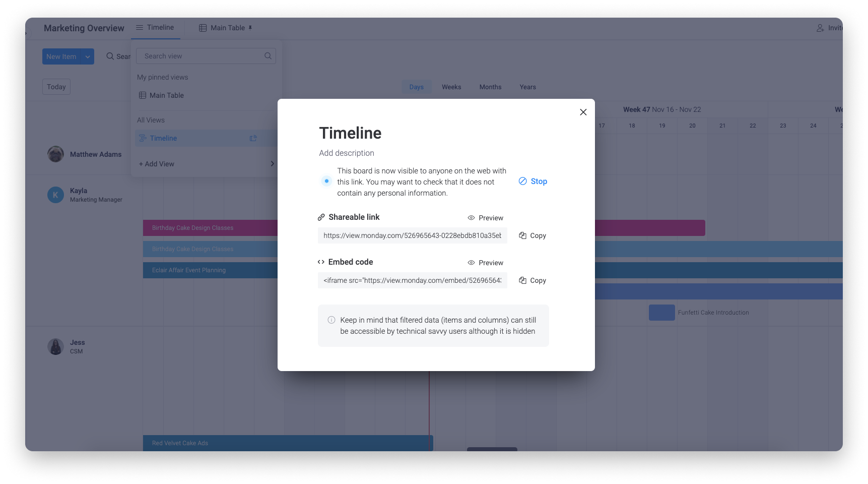Select the Years time scale
The width and height of the screenshot is (868, 484).
point(527,87)
